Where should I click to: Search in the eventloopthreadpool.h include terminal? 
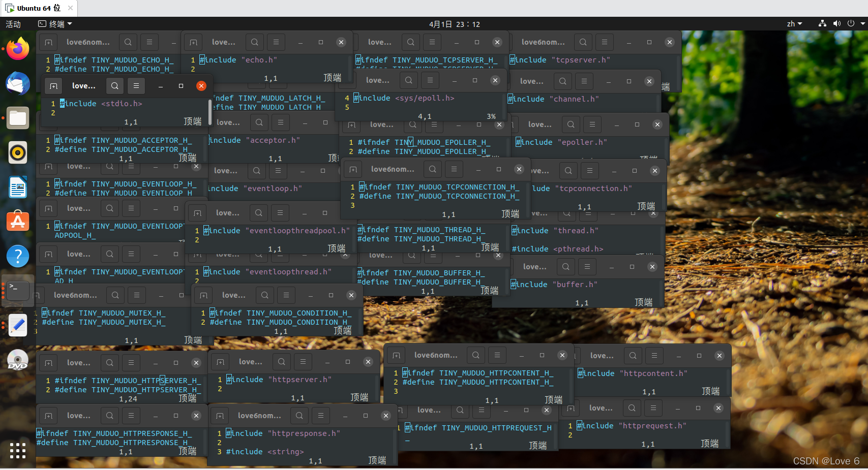click(259, 213)
